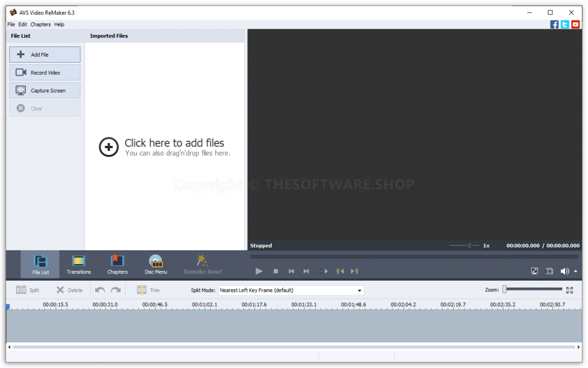Open the Facebook page icon
This screenshot has height=368, width=588.
pyautogui.click(x=554, y=24)
